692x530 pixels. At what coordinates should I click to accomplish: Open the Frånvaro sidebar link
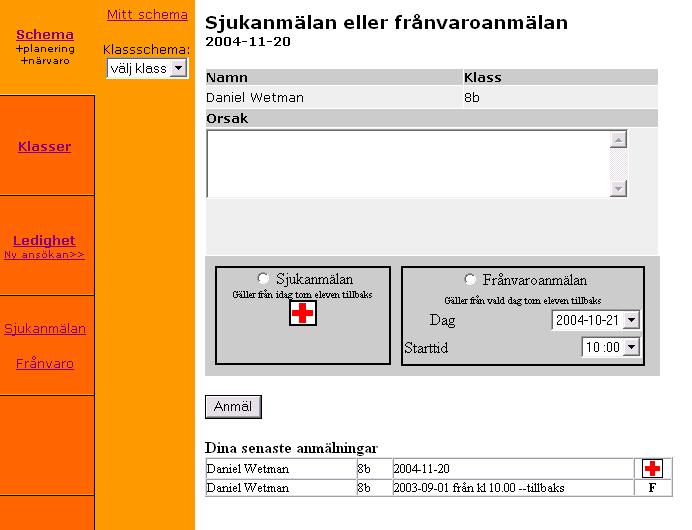click(45, 364)
